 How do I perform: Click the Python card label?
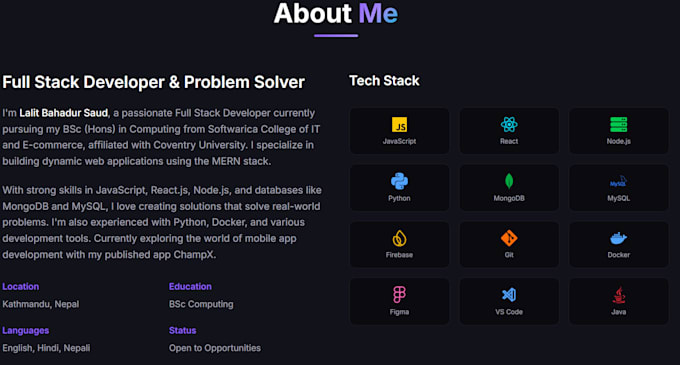[x=399, y=198]
